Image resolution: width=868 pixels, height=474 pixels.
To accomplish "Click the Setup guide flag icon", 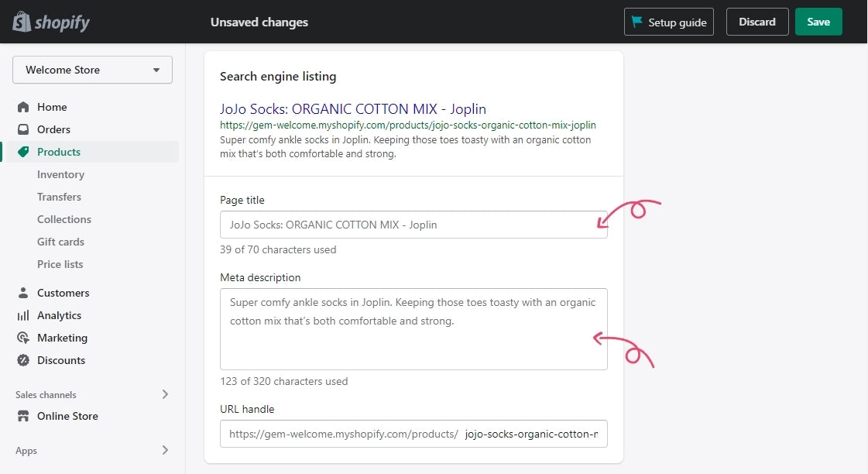I will click(x=636, y=22).
